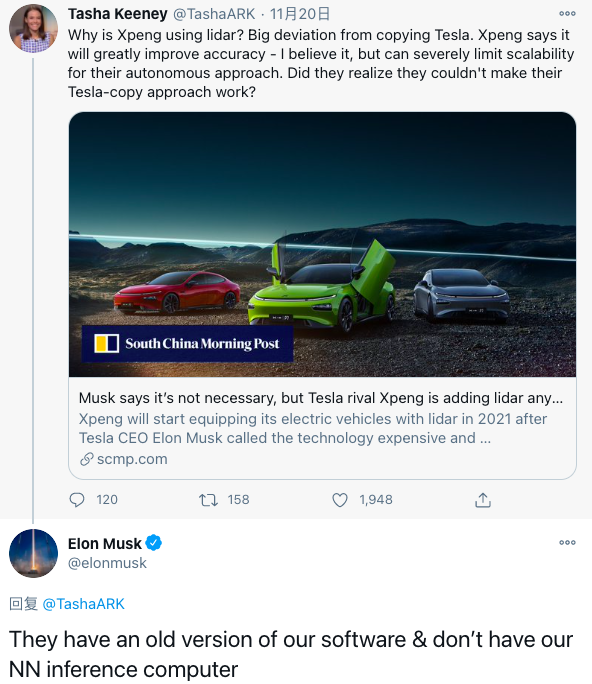Retweet Tasha Keeney's lidar tweet
The image size is (592, 684).
click(209, 499)
